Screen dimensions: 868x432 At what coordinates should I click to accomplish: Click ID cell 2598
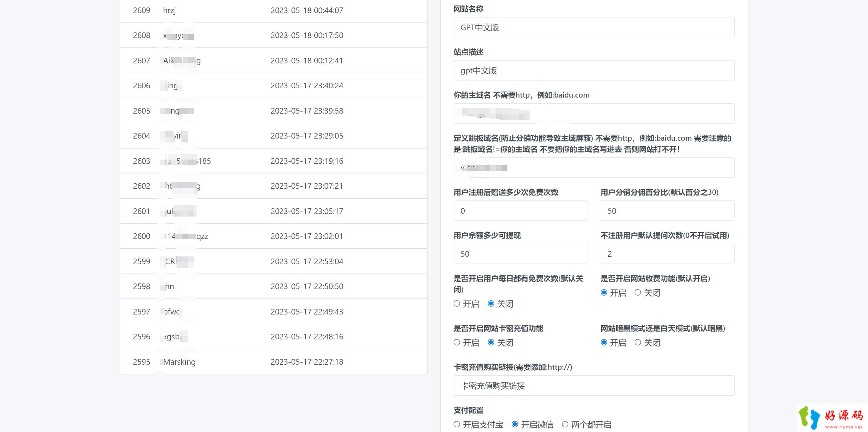(x=141, y=287)
